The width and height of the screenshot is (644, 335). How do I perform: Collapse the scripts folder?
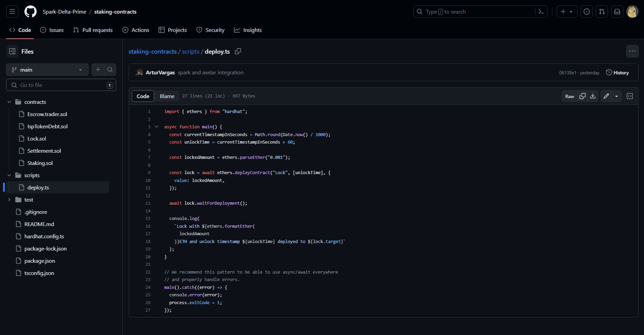pos(9,175)
